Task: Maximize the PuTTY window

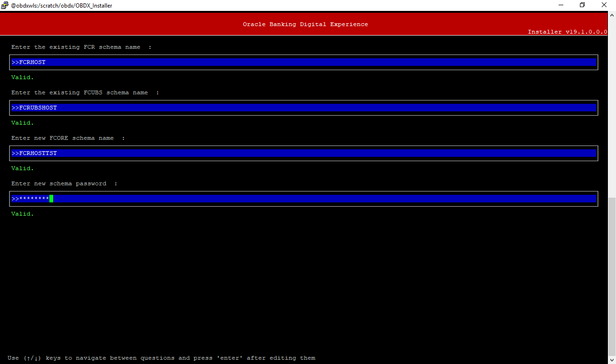Action: [582, 5]
